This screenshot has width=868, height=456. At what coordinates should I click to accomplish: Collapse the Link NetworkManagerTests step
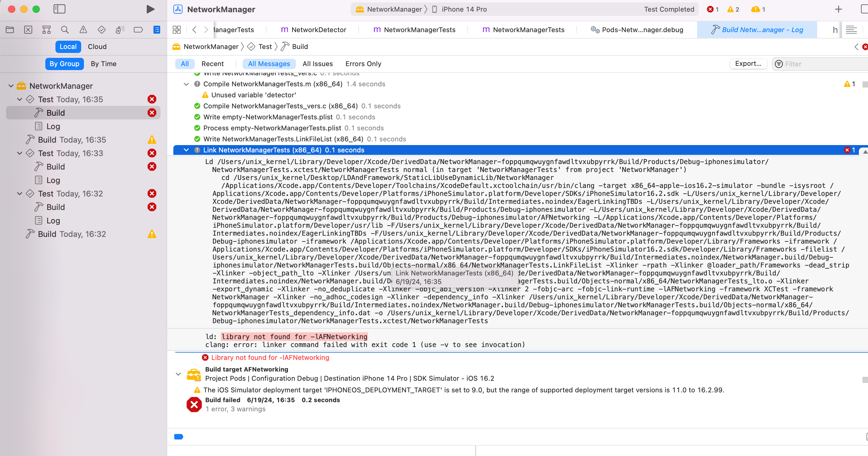point(186,150)
